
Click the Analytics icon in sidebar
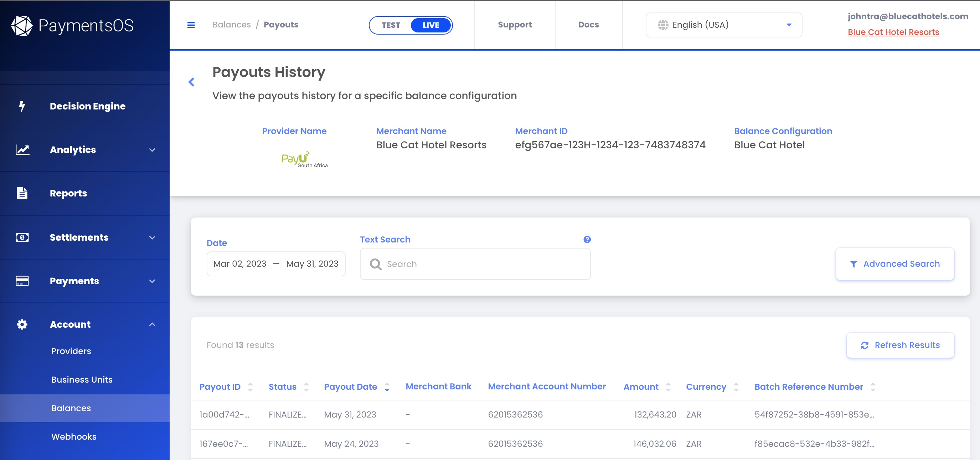pyautogui.click(x=22, y=149)
